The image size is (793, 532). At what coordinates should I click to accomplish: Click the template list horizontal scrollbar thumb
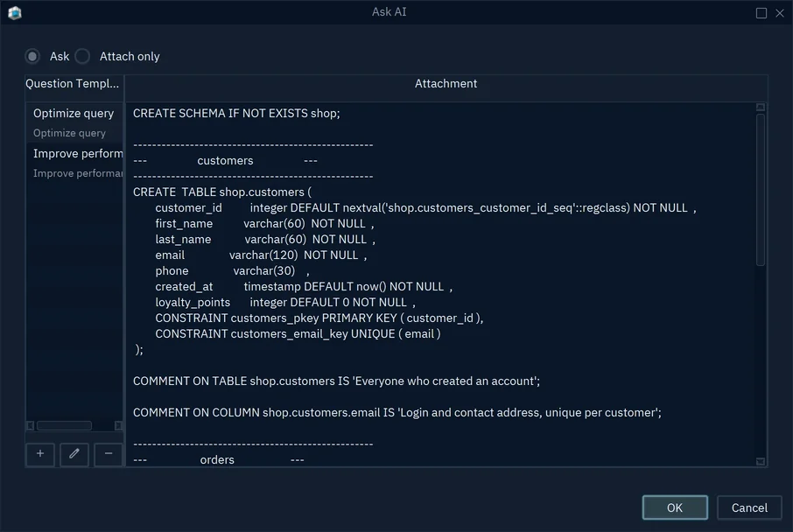pos(64,426)
